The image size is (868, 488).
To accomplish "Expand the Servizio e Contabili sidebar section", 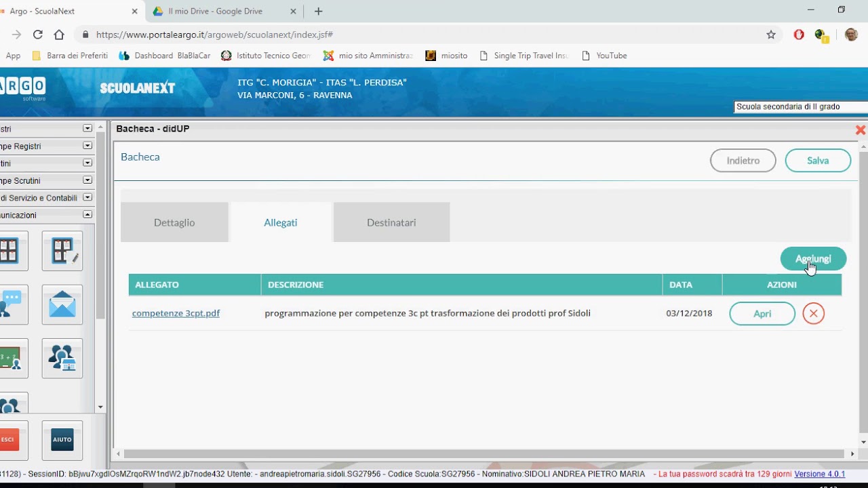I will 87,197.
